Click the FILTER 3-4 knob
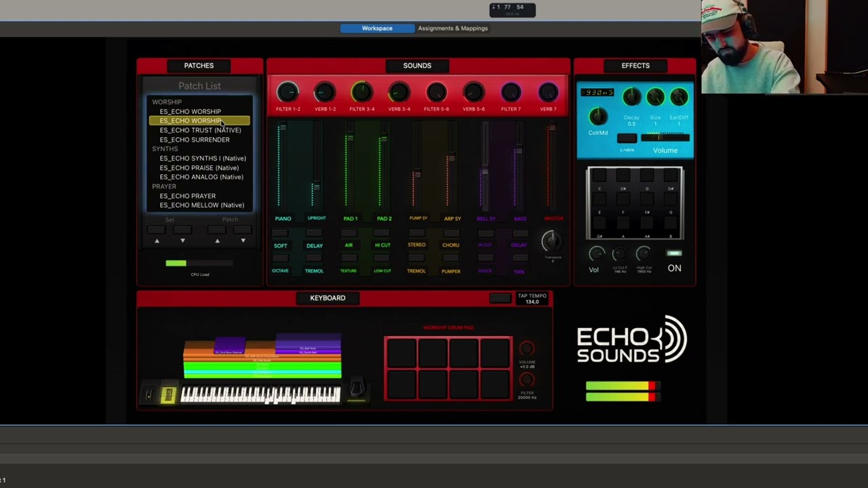 point(362,92)
